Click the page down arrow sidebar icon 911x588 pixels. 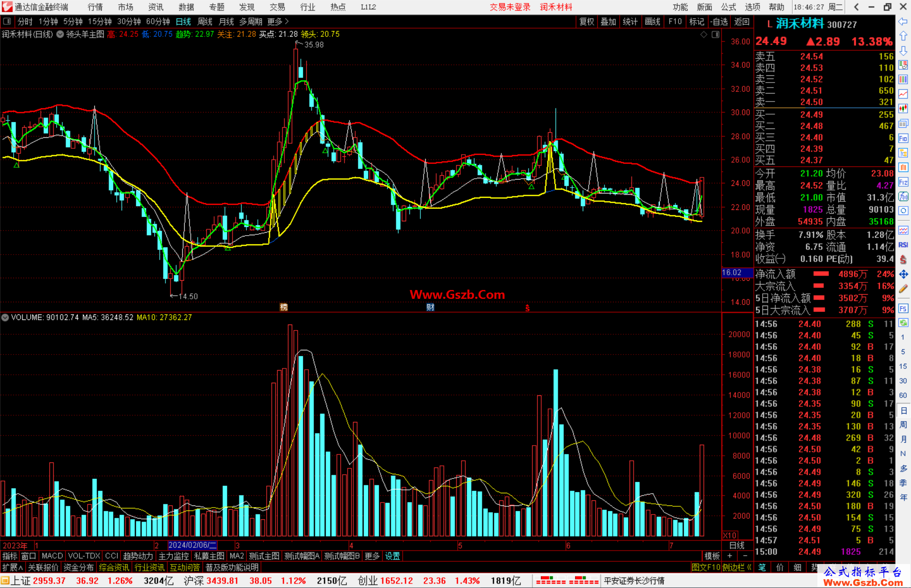pyautogui.click(x=903, y=51)
